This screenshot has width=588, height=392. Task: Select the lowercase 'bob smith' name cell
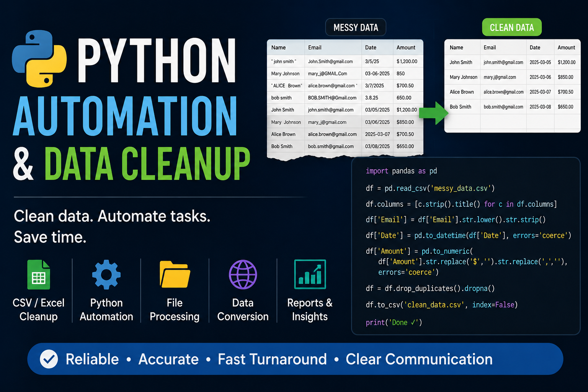tap(281, 98)
